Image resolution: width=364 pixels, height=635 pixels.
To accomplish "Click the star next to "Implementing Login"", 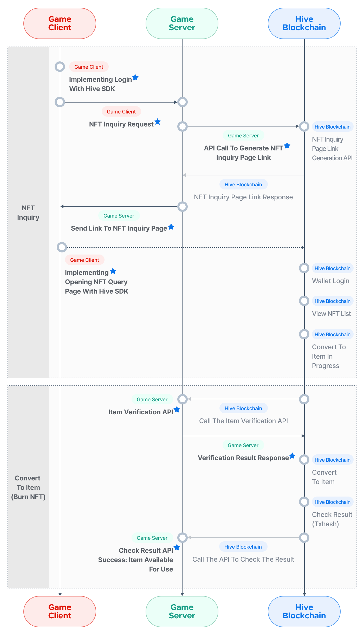I will (135, 77).
